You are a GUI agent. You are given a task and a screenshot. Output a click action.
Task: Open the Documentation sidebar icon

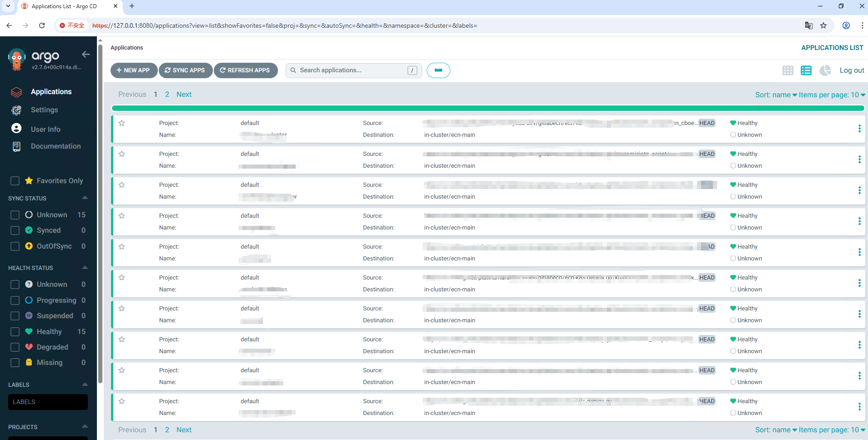[x=16, y=146]
